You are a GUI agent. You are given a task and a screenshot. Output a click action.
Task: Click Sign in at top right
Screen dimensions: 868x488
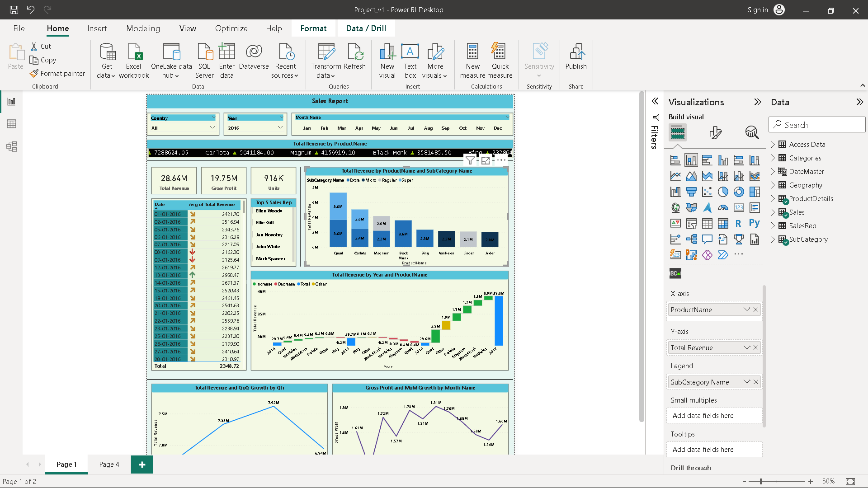[x=757, y=9]
